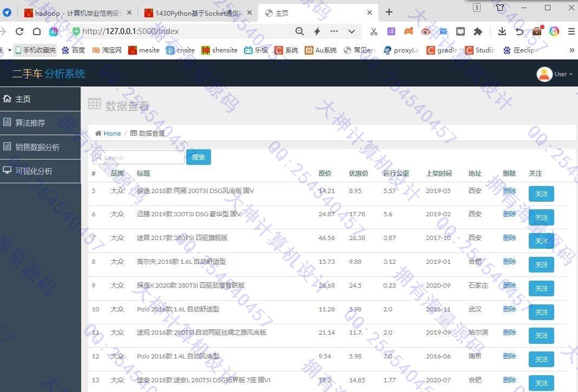578x392 pixels.
Task: Open the 百度 bookmark
Action: (74, 50)
